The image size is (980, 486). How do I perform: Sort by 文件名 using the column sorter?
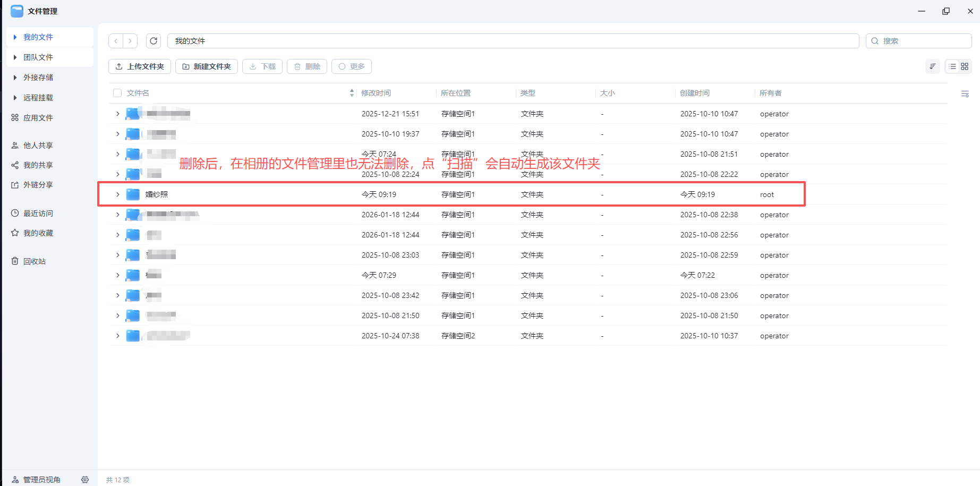tap(351, 92)
